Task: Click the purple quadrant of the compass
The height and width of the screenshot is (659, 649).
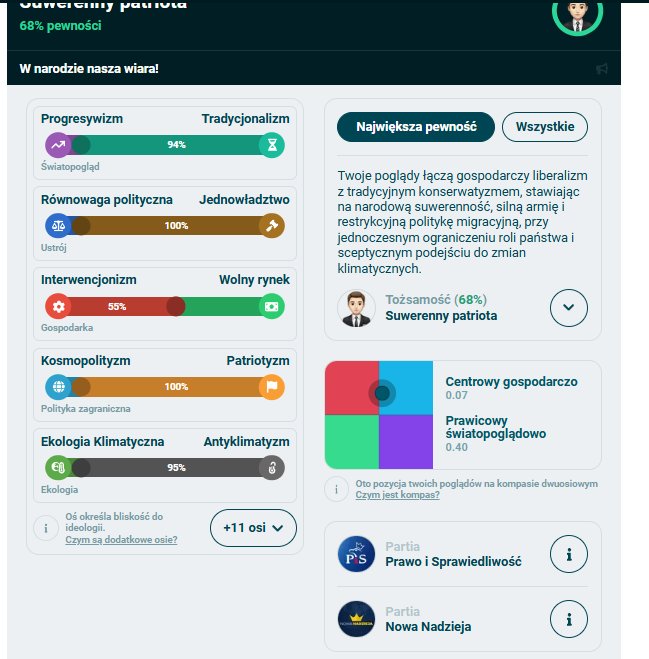Action: [406, 442]
